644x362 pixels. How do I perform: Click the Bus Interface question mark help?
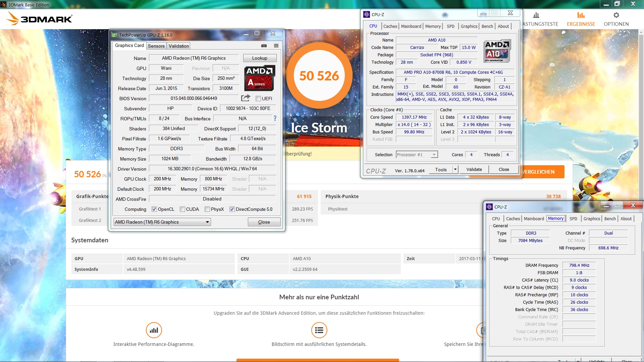[x=275, y=118]
